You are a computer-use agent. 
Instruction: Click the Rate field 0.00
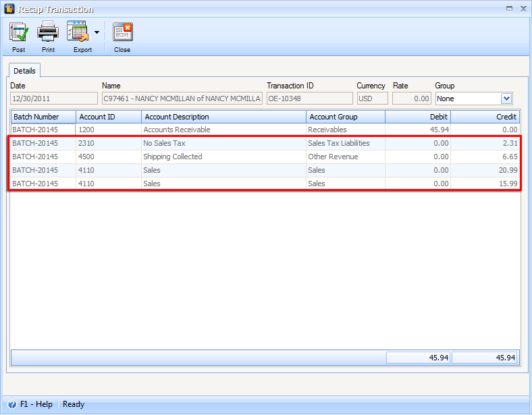coord(412,99)
